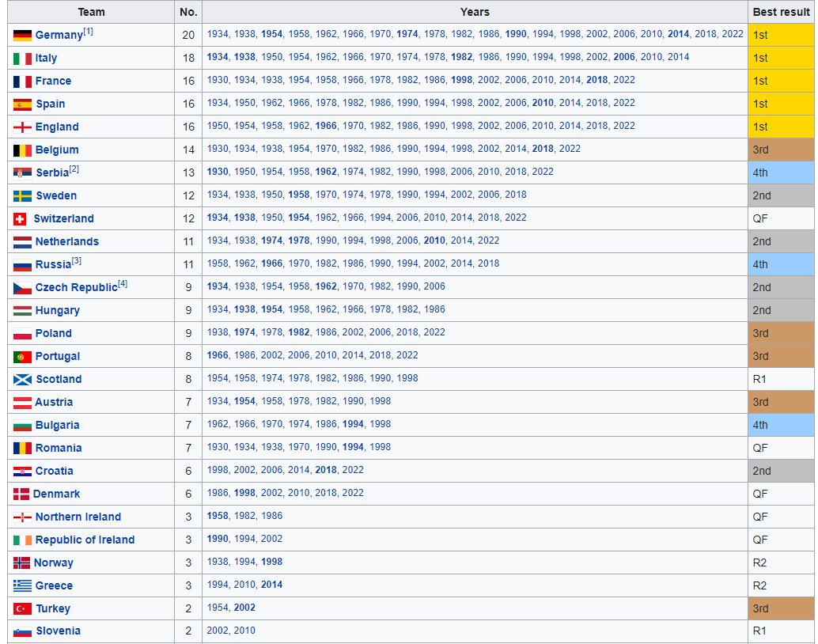Image resolution: width=818 pixels, height=644 pixels.
Task: Click Serbia's 4th best result cell
Action: 781,172
